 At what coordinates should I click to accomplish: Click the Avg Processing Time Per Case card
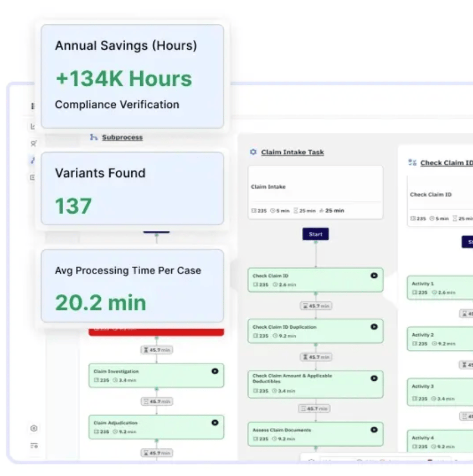point(132,286)
